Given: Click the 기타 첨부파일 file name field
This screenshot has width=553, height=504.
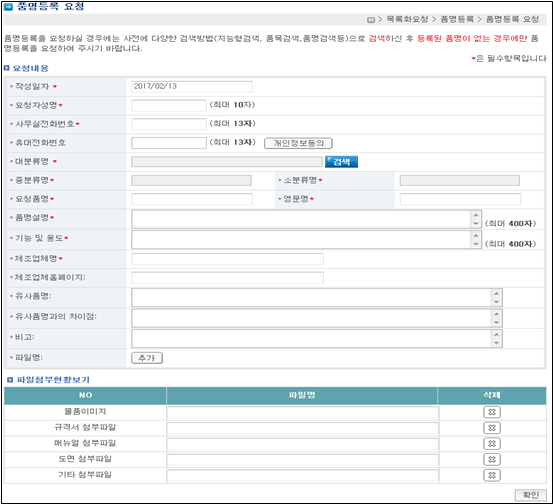Looking at the screenshot, I should tap(303, 475).
